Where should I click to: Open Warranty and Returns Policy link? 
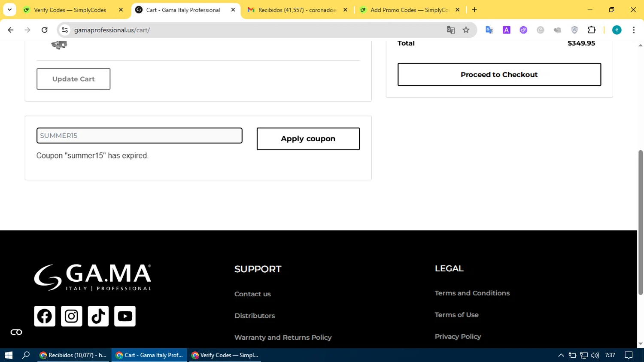click(x=283, y=338)
